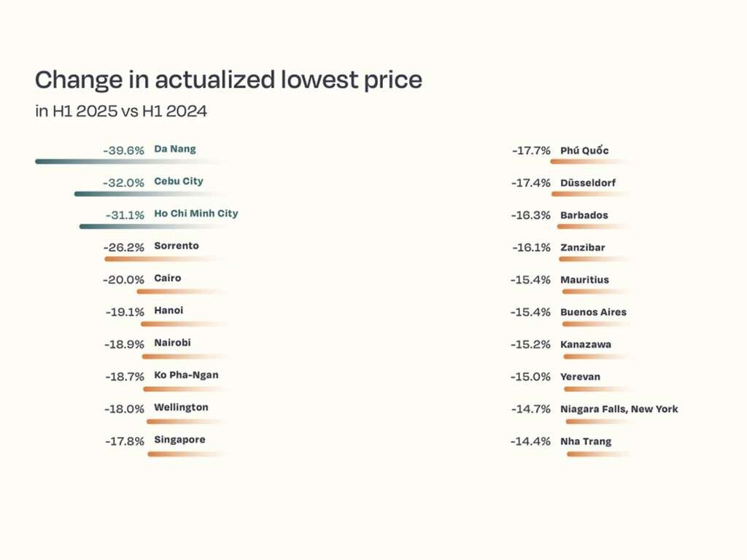
Task: Click the Ko Pha-Ngan label
Action: 186,376
